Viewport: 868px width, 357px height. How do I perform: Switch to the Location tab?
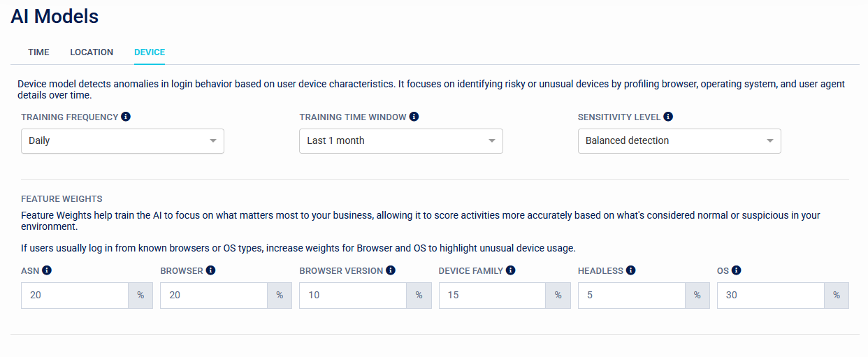click(92, 52)
